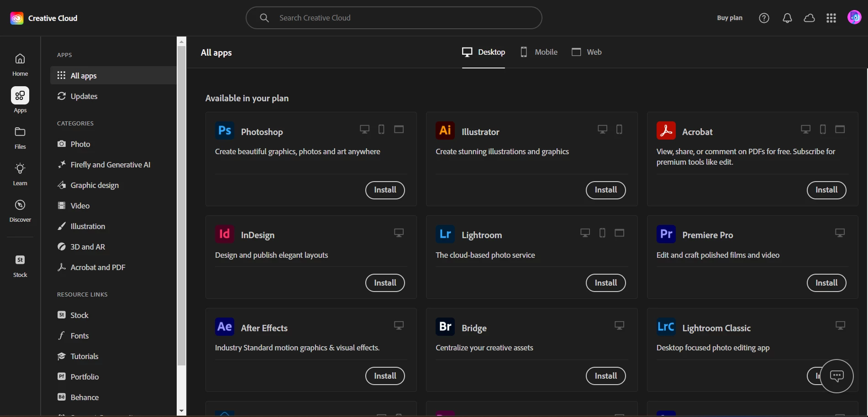This screenshot has width=868, height=417.
Task: Click the Creative Cloud logo icon
Action: click(x=17, y=18)
